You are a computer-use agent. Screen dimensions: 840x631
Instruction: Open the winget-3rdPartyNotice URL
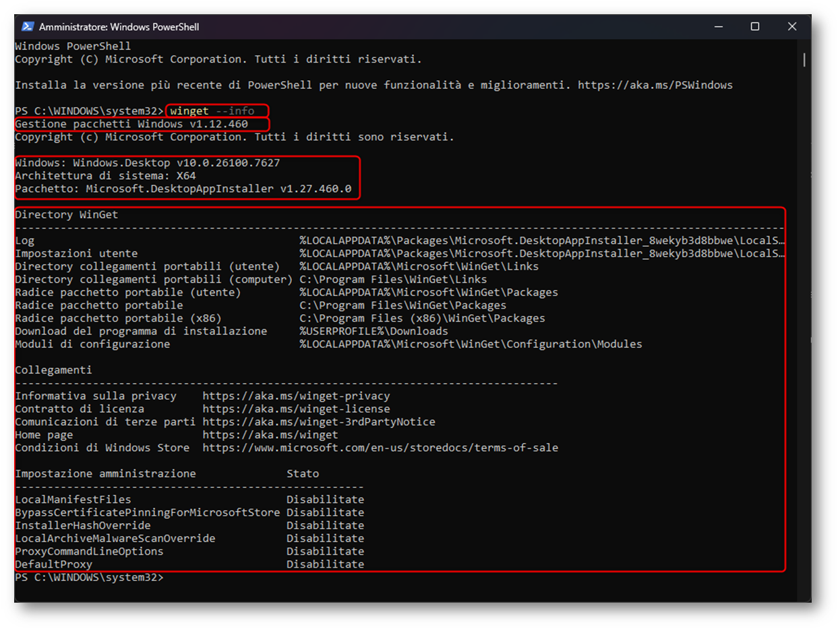click(318, 422)
